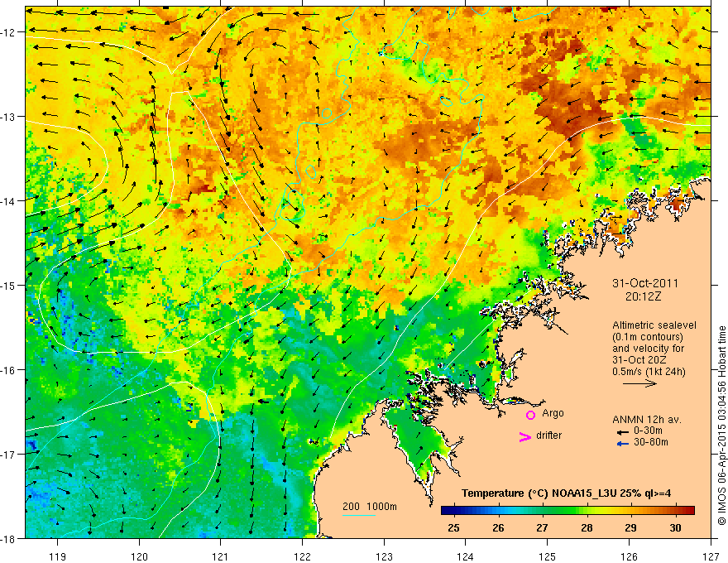Click the ANMN 12h av. label
This screenshot has width=728, height=563.
[x=647, y=420]
